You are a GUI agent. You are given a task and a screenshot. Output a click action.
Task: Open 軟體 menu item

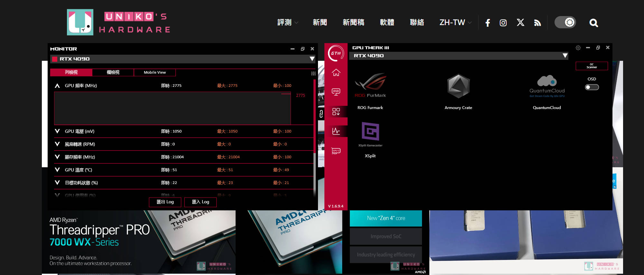(x=387, y=23)
